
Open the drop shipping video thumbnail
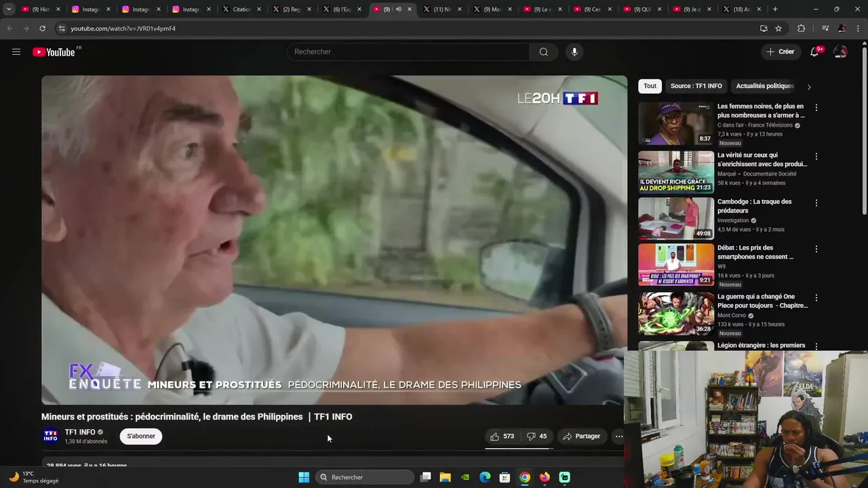point(676,172)
